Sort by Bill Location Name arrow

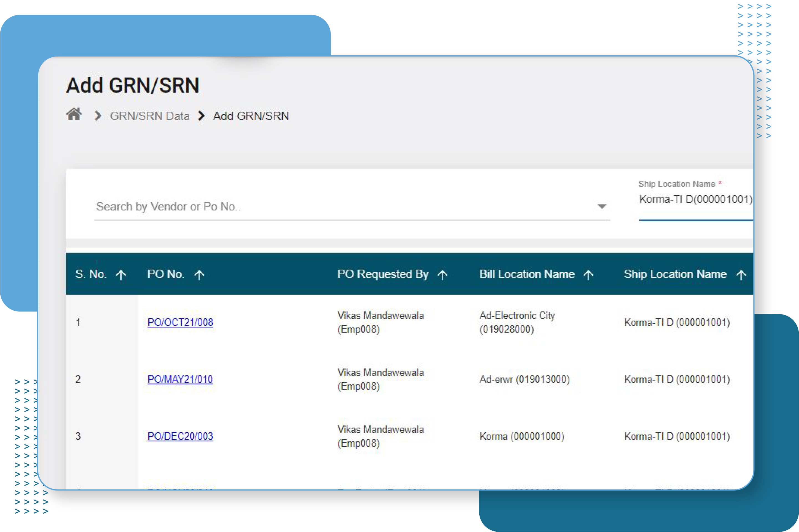588,275
